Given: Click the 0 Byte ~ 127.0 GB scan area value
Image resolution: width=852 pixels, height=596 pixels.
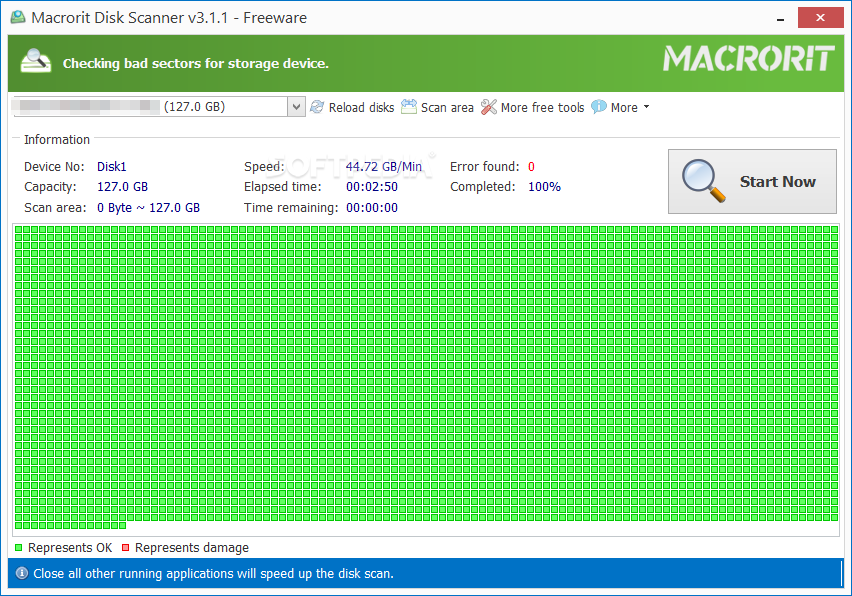Looking at the screenshot, I should click(x=148, y=208).
